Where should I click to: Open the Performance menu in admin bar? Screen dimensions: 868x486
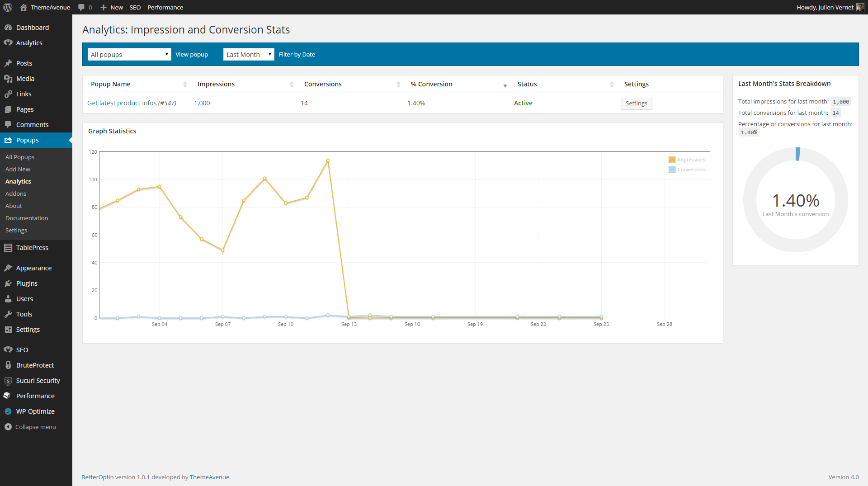coord(165,7)
